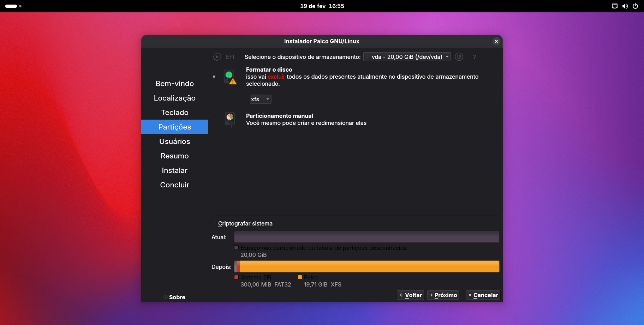Open the storage device dropdown showing vda
This screenshot has width=644, height=325.
point(407,57)
